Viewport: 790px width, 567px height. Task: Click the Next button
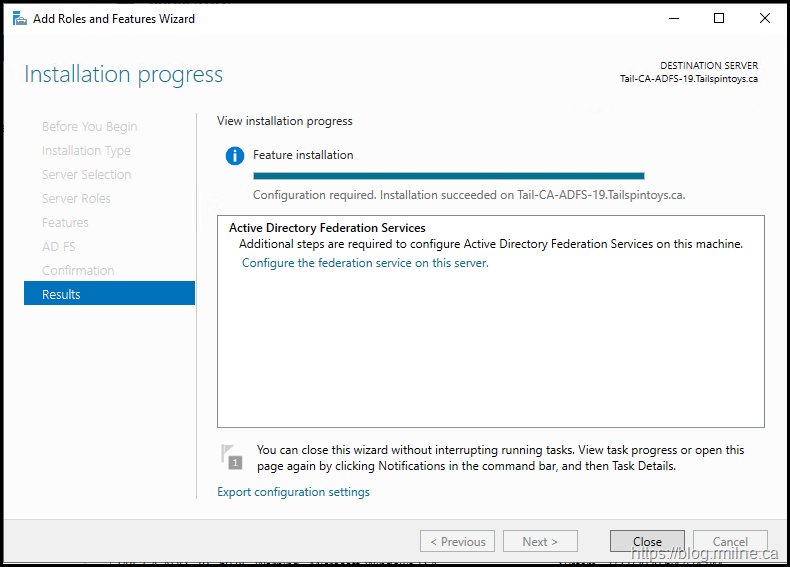coord(540,542)
